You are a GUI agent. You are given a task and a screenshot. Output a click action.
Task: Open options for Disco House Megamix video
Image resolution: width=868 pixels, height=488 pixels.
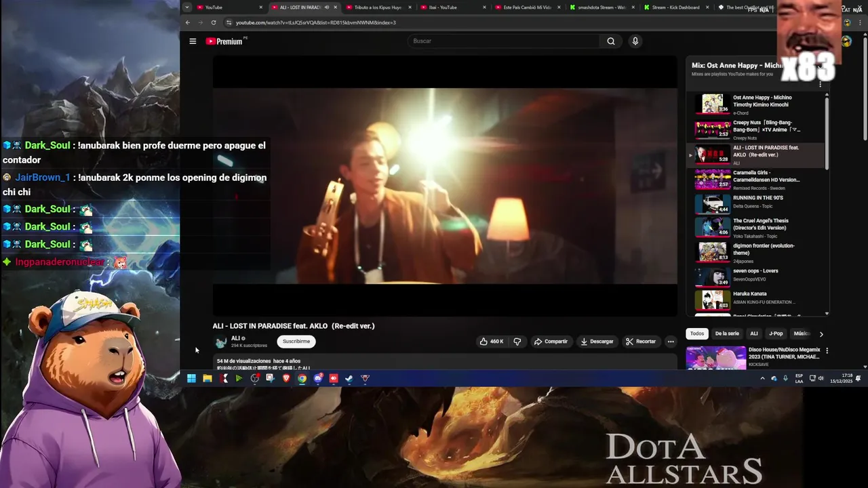click(x=827, y=351)
